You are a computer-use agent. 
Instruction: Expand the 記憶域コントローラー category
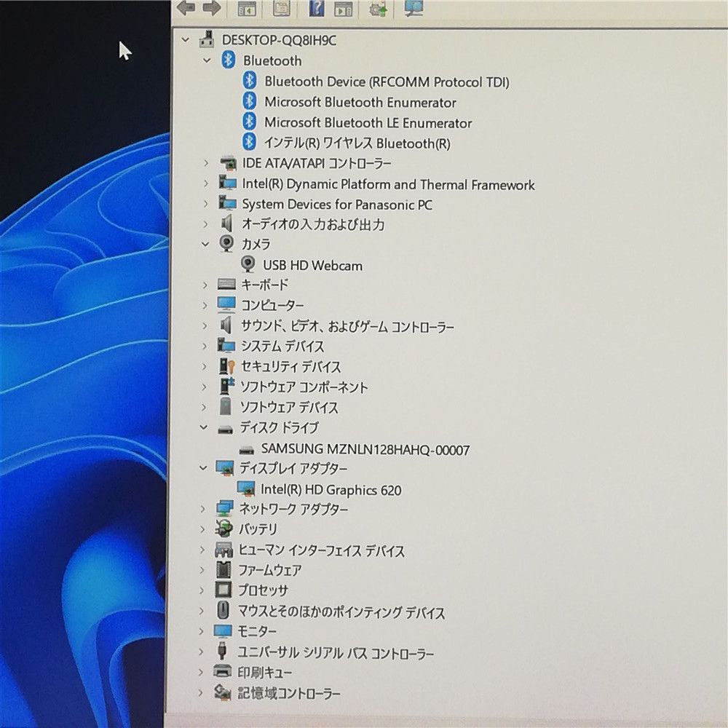coord(201,693)
